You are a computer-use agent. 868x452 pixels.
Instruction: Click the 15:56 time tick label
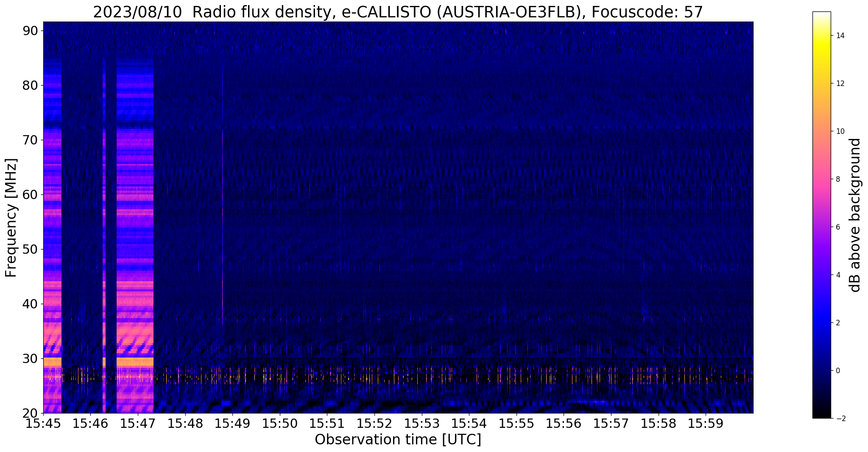564,424
